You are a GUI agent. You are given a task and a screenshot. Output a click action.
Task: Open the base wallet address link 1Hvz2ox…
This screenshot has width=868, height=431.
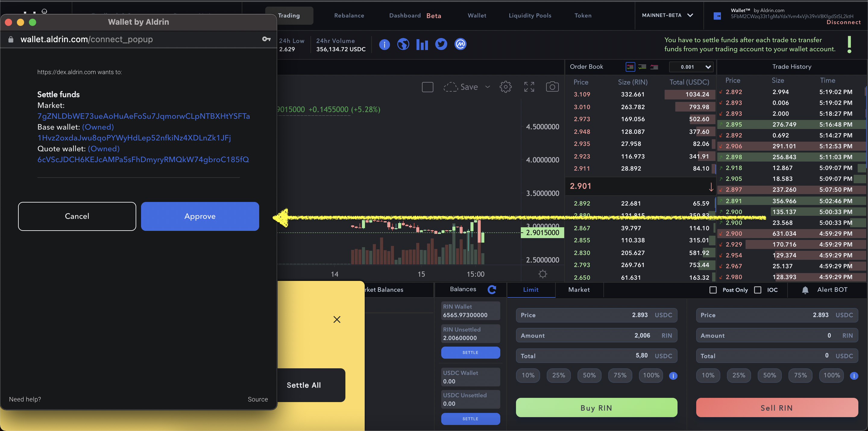click(x=134, y=138)
